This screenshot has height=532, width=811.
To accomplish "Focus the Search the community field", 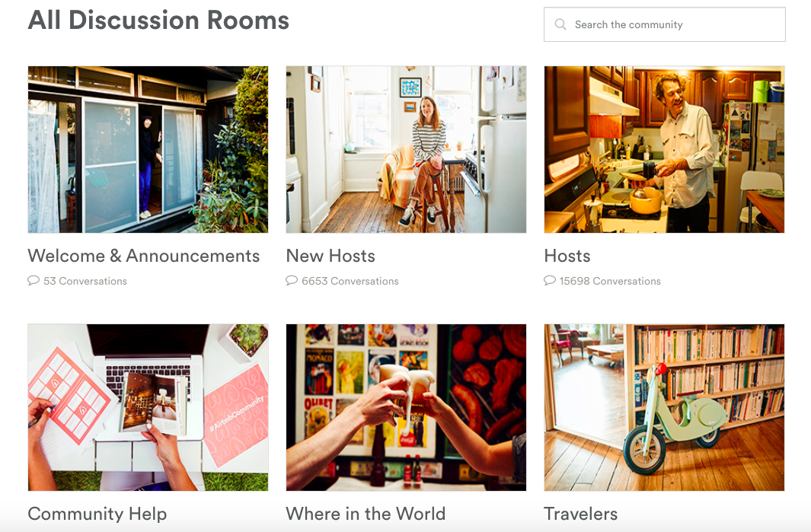I will coord(665,24).
